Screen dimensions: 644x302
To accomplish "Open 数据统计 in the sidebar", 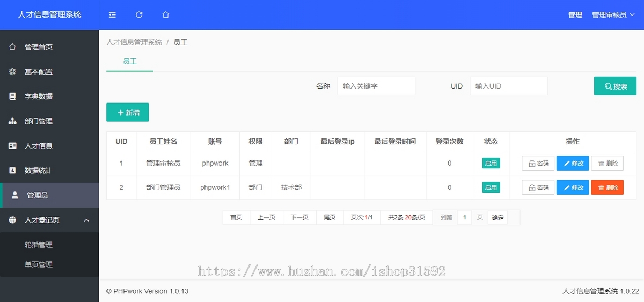I will pyautogui.click(x=49, y=171).
